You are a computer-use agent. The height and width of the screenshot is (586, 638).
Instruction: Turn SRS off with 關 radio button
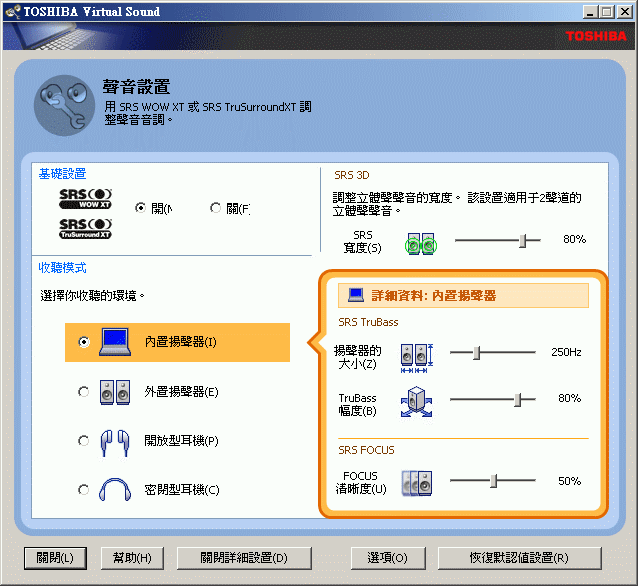[x=215, y=208]
